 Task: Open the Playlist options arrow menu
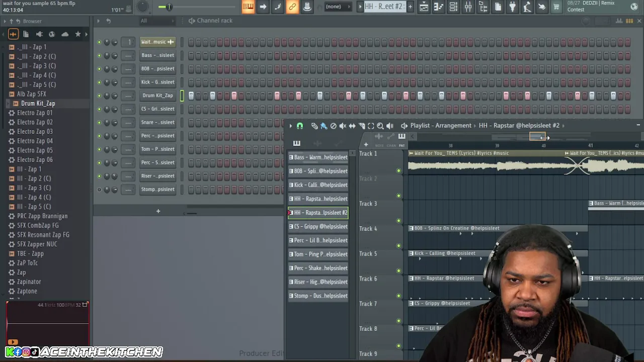click(x=290, y=126)
